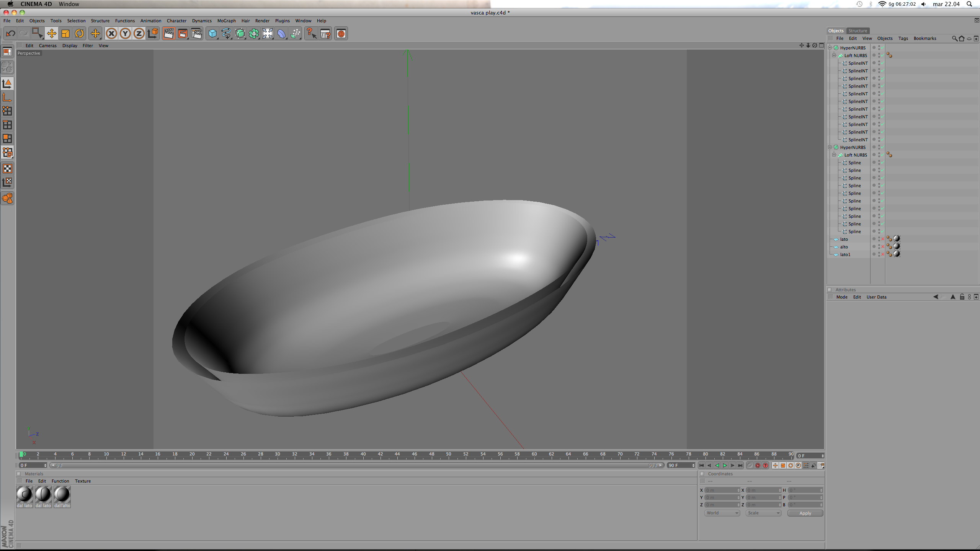Switch to the Structure tab
This screenshot has height=551, width=980.
coord(857,31)
